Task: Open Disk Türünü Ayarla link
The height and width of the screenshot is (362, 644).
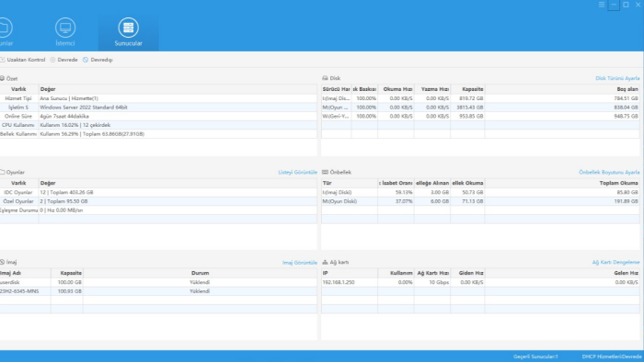Action: click(617, 78)
